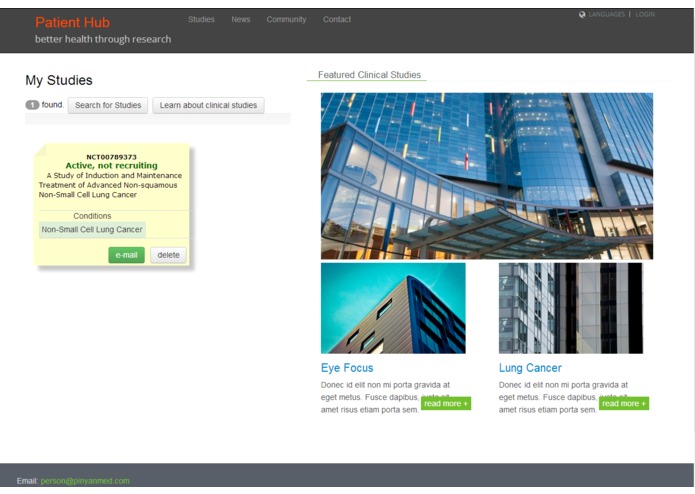Click the Patient Hub logo title
Screen dimensions: 695x494
[73, 22]
